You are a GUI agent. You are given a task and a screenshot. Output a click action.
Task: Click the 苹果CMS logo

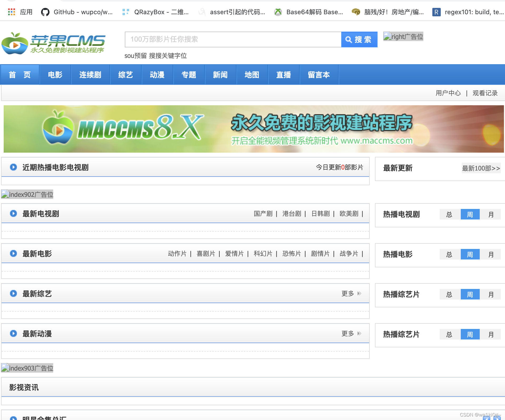[53, 43]
